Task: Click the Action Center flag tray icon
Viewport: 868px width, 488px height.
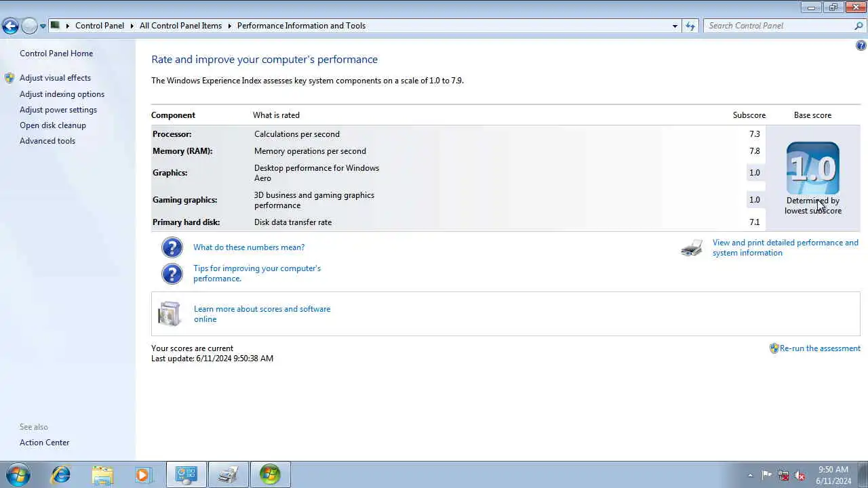Action: click(767, 475)
